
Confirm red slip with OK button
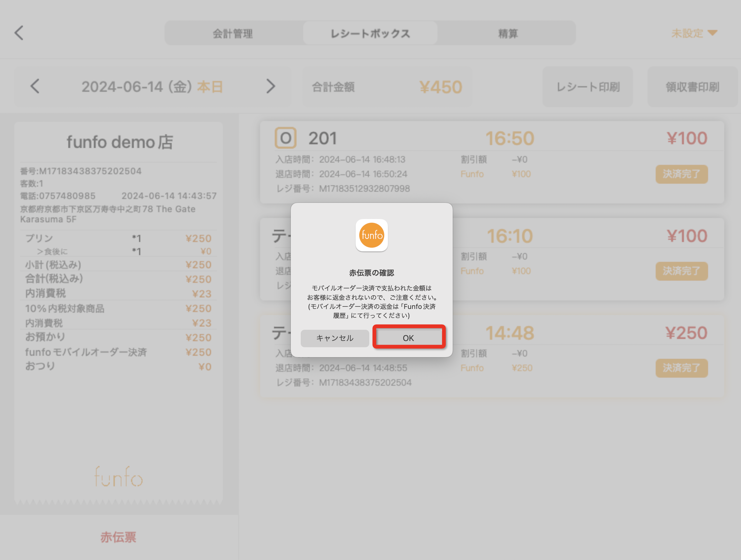click(408, 338)
